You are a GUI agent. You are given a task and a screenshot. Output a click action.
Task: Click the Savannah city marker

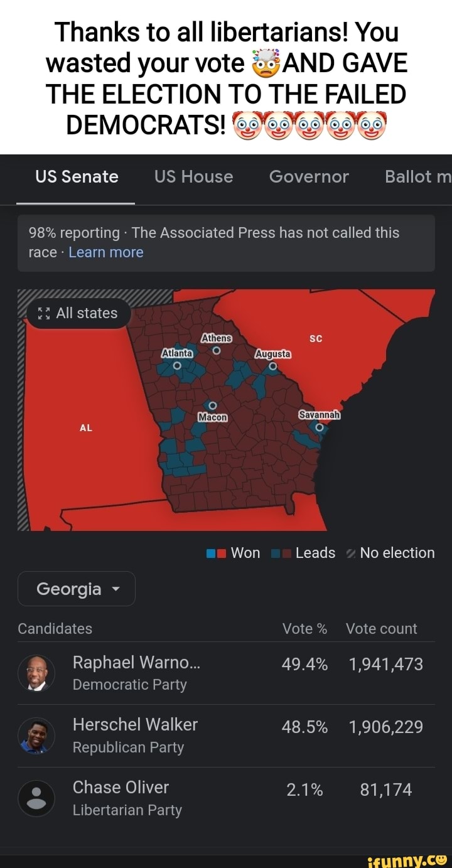coord(320,427)
